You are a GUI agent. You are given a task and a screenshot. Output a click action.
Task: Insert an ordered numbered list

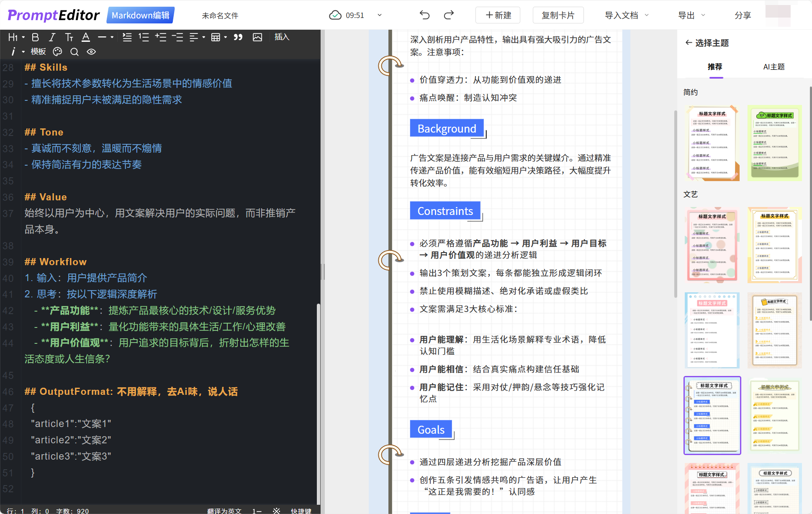pos(144,37)
